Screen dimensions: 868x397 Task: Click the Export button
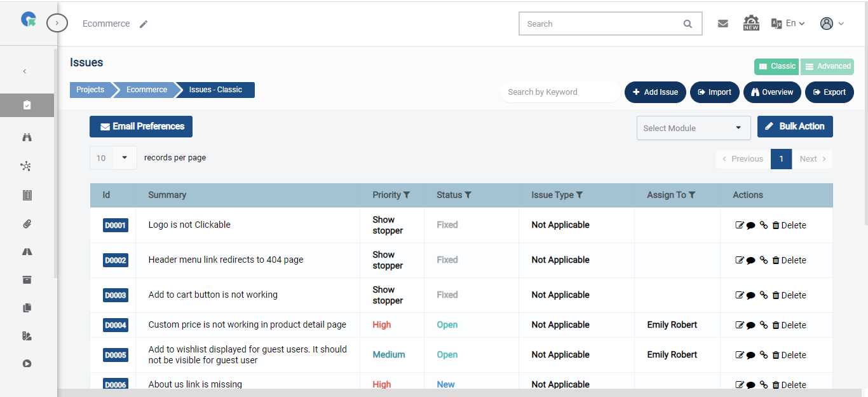[829, 92]
